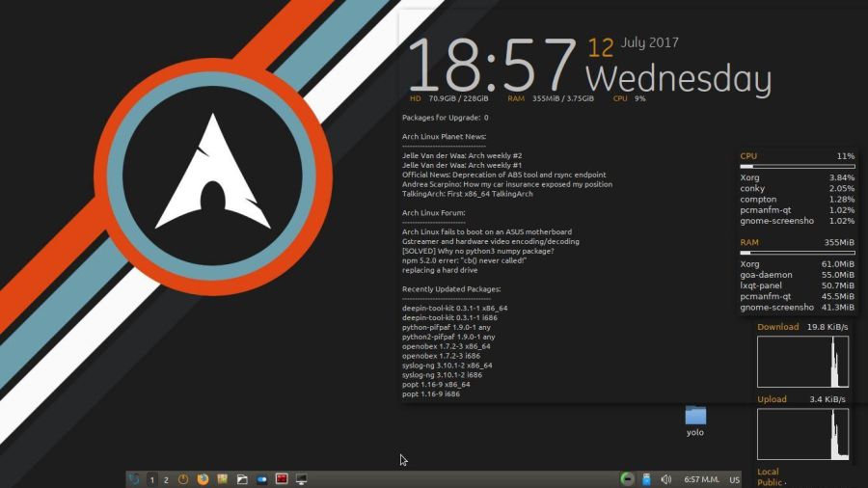Click the orange power icon in panel

[182, 479]
